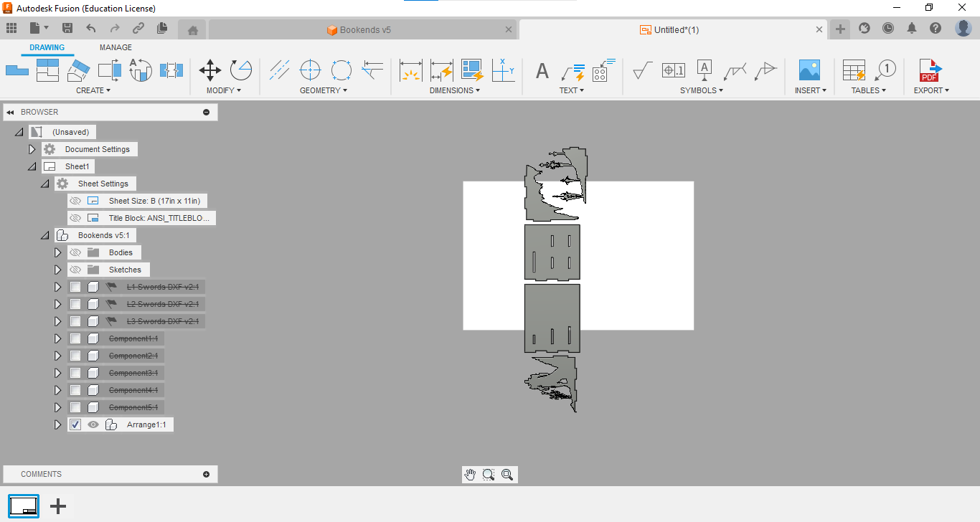Screen dimensions: 980x522
Task: Expand the Comments panel
Action: coord(206,474)
